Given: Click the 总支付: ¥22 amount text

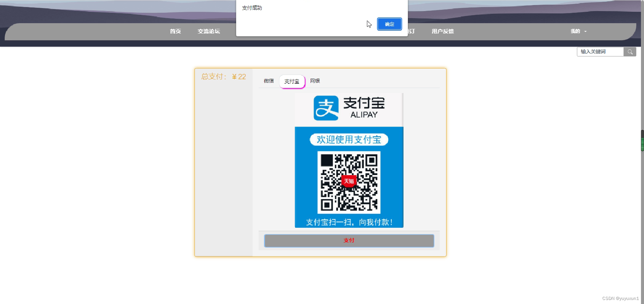Looking at the screenshot, I should tap(223, 77).
